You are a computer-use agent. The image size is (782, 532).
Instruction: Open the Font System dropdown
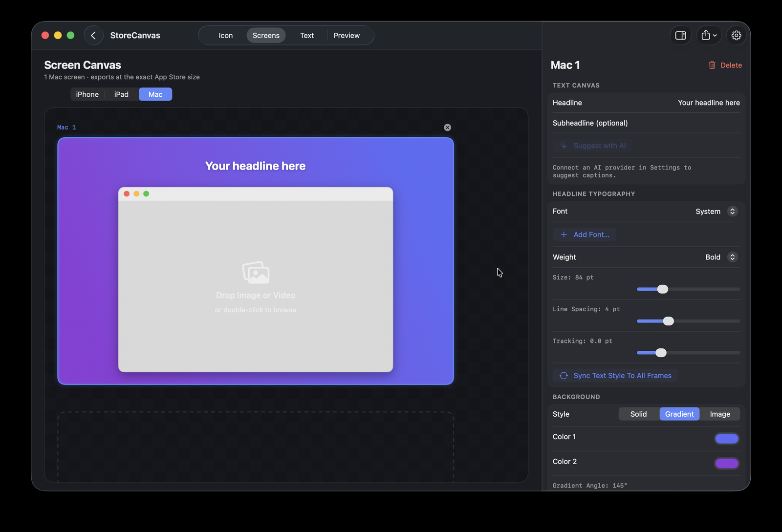click(x=717, y=211)
